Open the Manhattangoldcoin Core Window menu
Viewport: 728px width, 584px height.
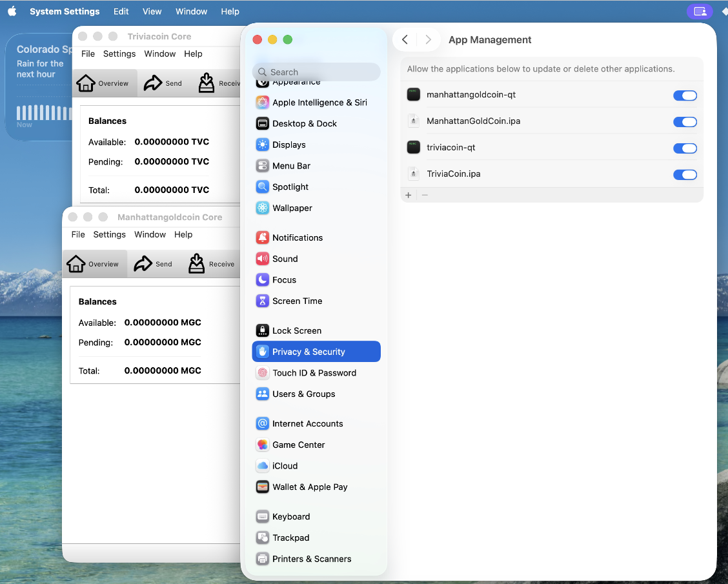pyautogui.click(x=150, y=234)
